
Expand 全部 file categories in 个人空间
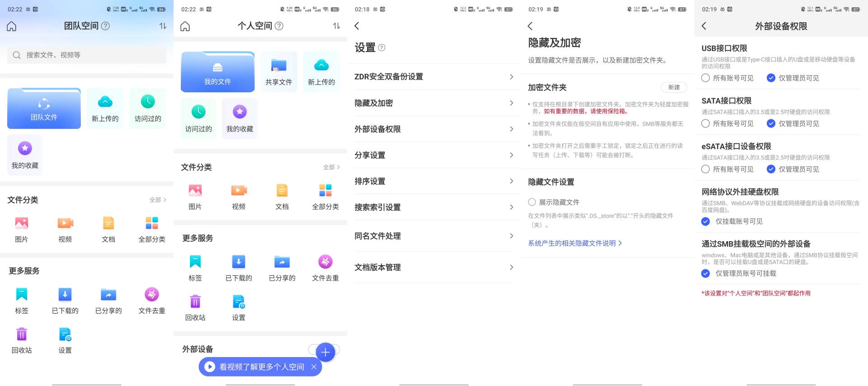click(x=331, y=167)
